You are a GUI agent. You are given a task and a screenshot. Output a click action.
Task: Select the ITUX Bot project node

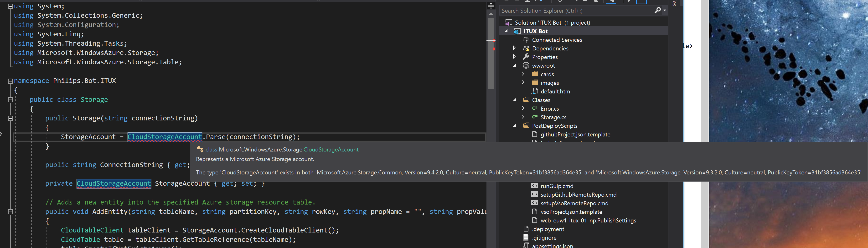(x=535, y=31)
